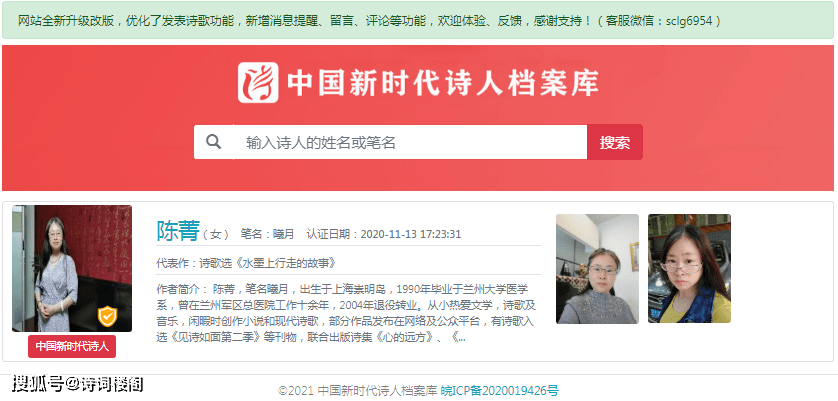This screenshot has width=838, height=401.
Task: Open poet name 陈菁 link
Action: [178, 230]
